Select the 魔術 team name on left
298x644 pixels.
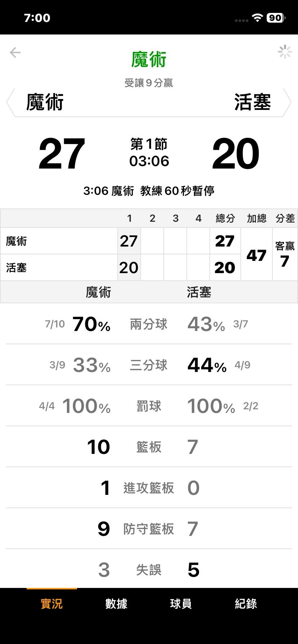tap(45, 102)
